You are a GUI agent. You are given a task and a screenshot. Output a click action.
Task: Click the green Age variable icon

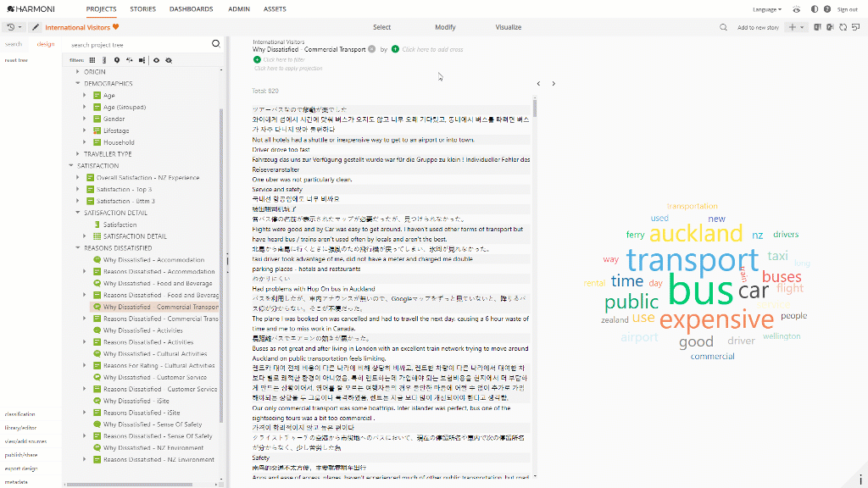click(97, 95)
